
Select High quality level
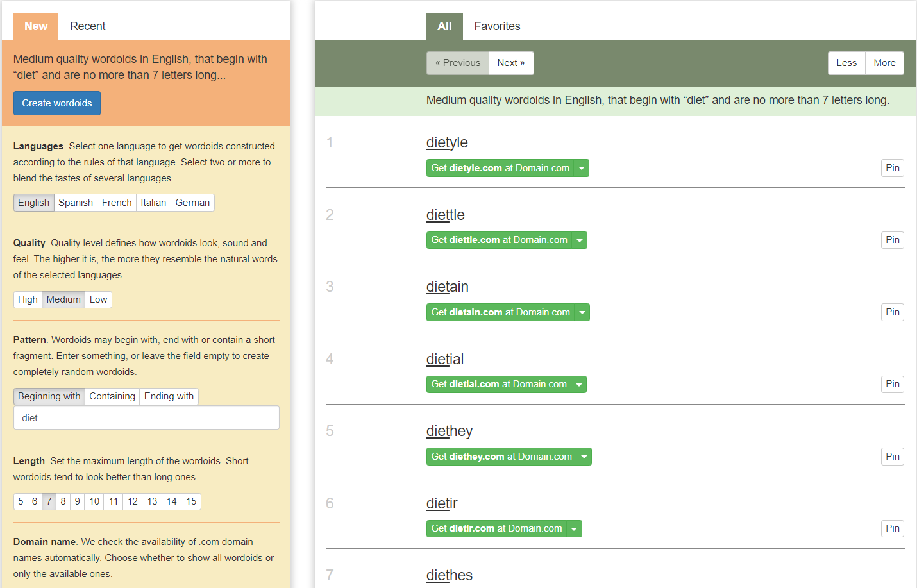click(28, 299)
